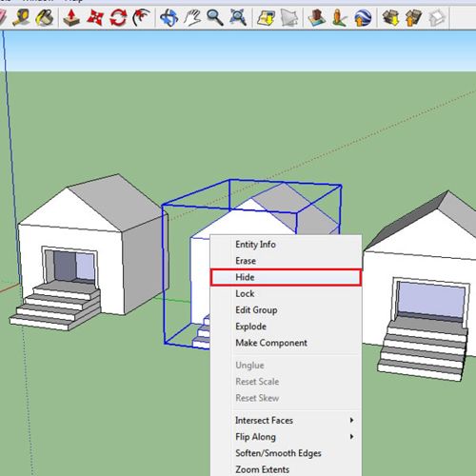Image resolution: width=476 pixels, height=476 pixels.
Task: Click the Add New Building icon
Action: click(317, 17)
